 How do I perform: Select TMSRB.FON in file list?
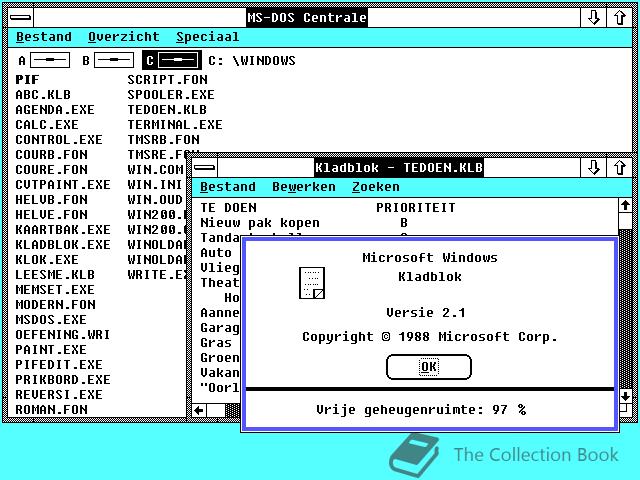pos(163,140)
